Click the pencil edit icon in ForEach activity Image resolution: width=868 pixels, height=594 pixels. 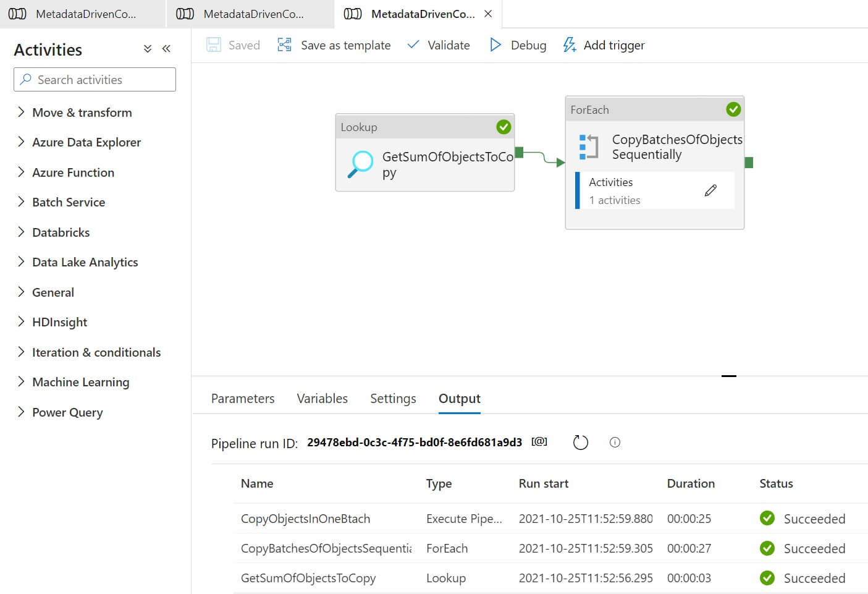click(x=710, y=190)
